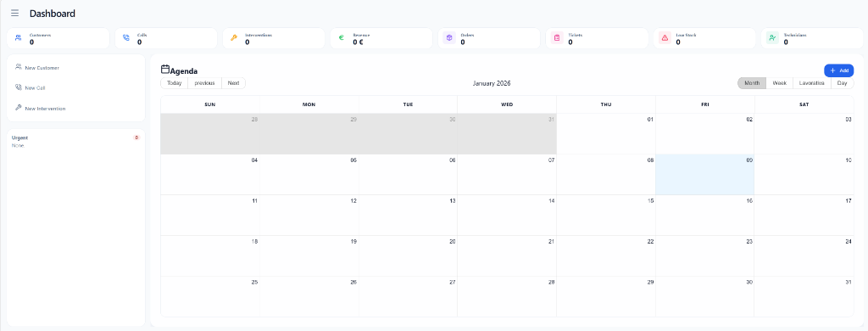Image resolution: width=868 pixels, height=331 pixels.
Task: Go to the Next month
Action: [234, 83]
